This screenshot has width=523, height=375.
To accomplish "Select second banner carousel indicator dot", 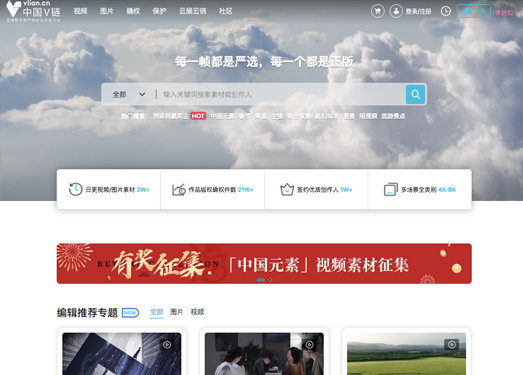I will point(270,280).
